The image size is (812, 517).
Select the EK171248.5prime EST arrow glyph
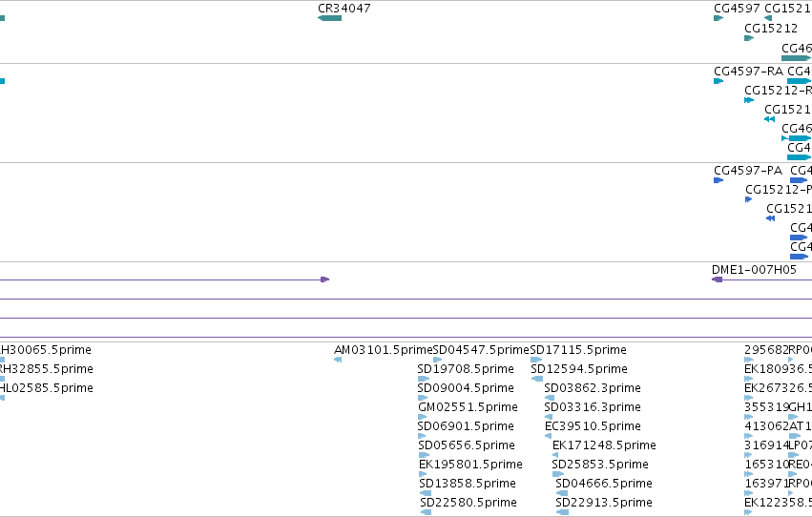tap(555, 455)
